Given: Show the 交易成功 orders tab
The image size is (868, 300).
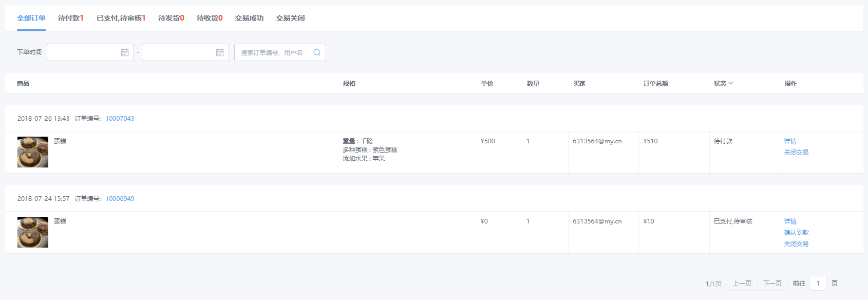Looking at the screenshot, I should tap(249, 18).
